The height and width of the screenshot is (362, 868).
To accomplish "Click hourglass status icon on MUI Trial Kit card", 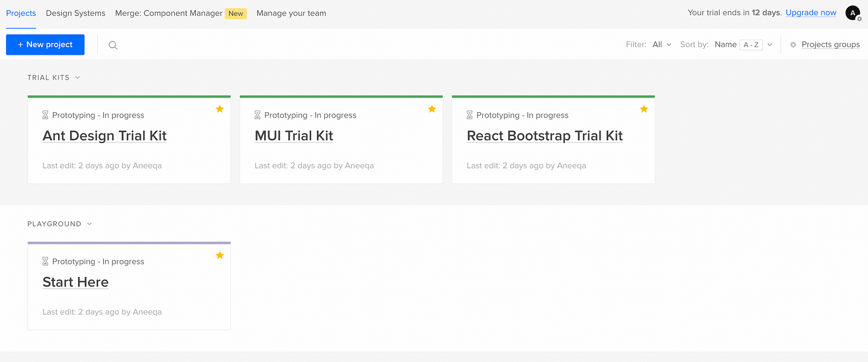I will pos(258,115).
